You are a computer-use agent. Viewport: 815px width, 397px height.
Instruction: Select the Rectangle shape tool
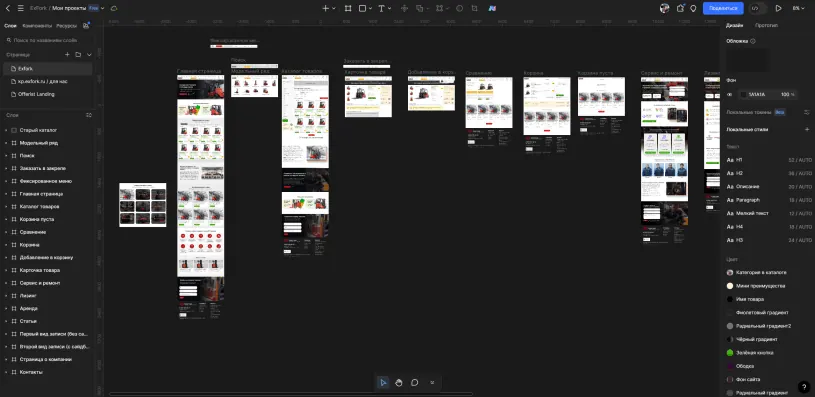pos(362,8)
